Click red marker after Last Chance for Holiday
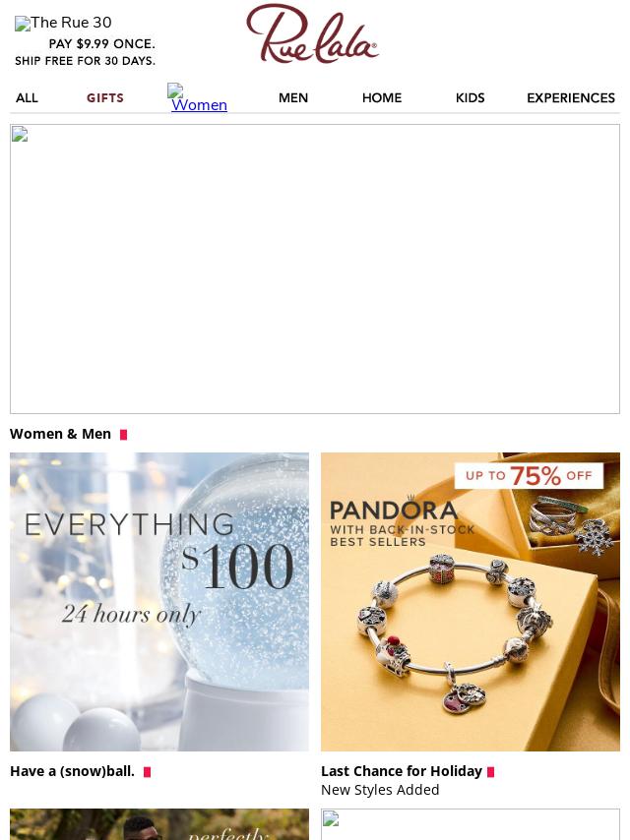 tap(490, 772)
